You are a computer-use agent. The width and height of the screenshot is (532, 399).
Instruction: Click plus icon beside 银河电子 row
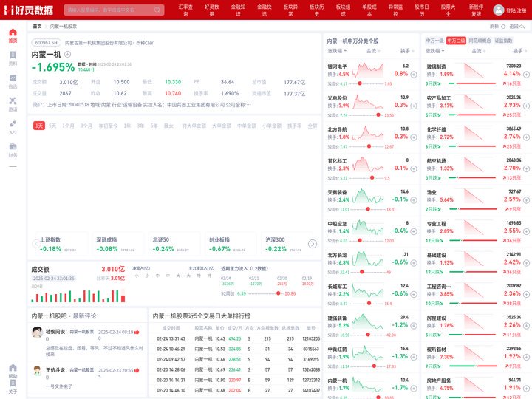pyautogui.click(x=414, y=75)
